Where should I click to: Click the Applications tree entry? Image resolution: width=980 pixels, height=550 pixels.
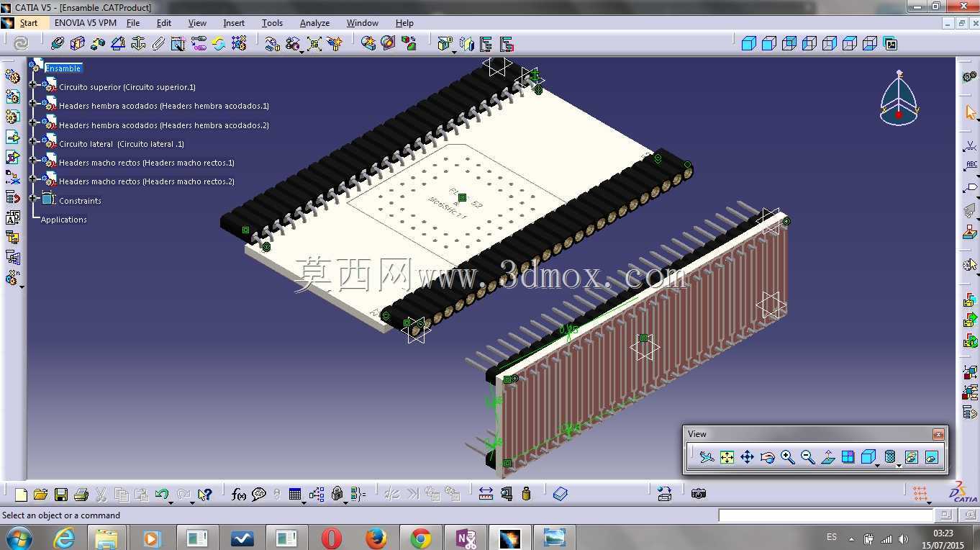(x=63, y=220)
